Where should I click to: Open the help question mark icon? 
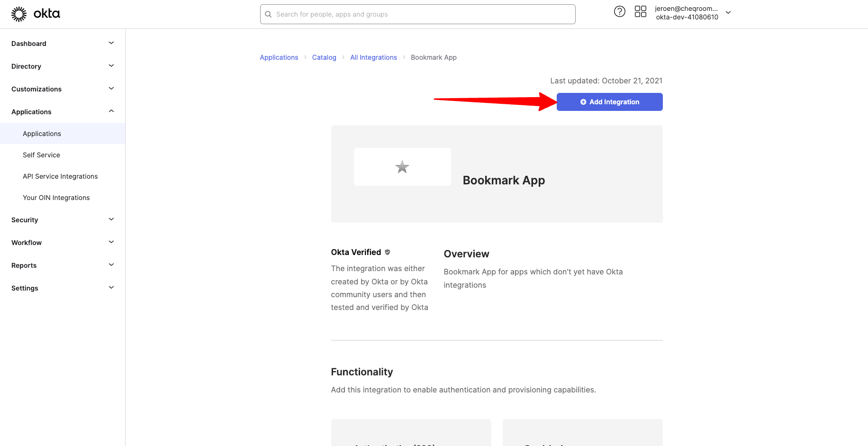point(619,12)
